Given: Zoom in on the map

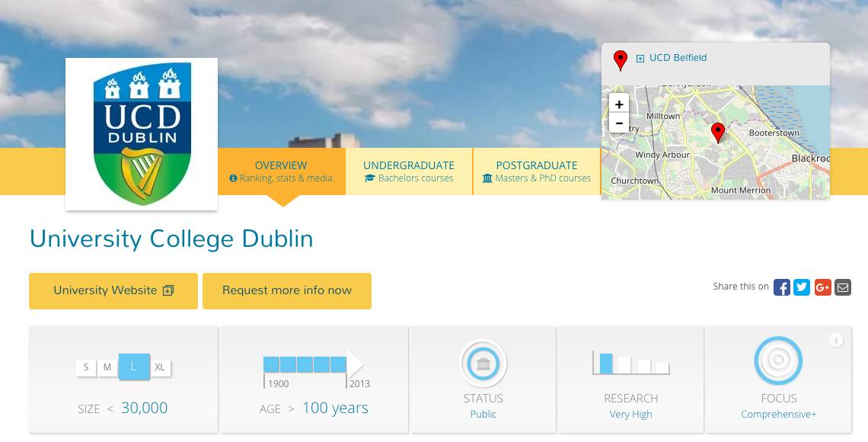Looking at the screenshot, I should 619,104.
